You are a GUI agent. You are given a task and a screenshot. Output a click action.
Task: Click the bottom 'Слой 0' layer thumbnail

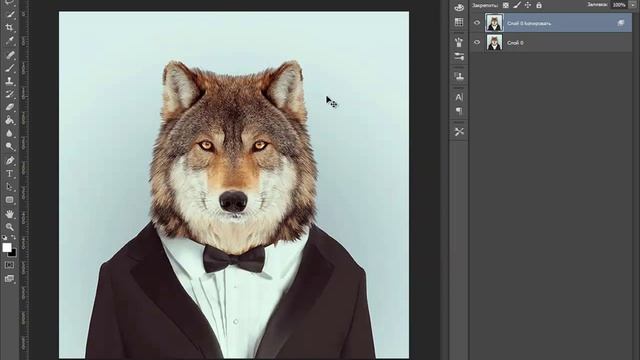click(x=494, y=42)
